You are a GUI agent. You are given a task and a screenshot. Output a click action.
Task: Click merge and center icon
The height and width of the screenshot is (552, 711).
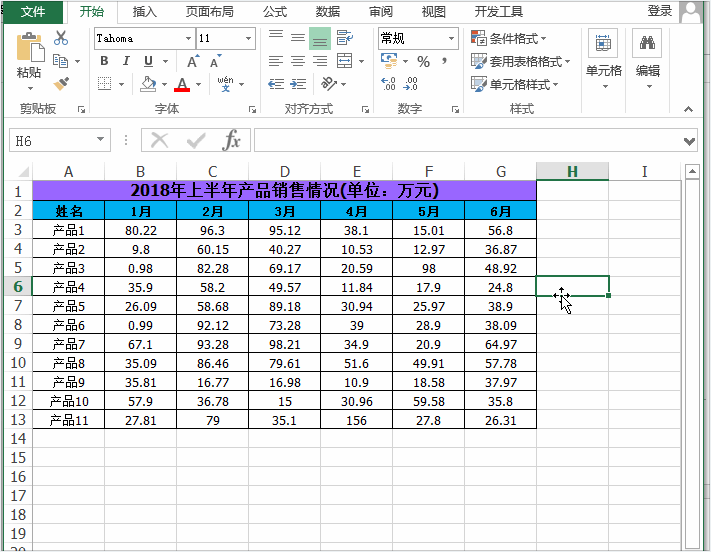point(345,61)
